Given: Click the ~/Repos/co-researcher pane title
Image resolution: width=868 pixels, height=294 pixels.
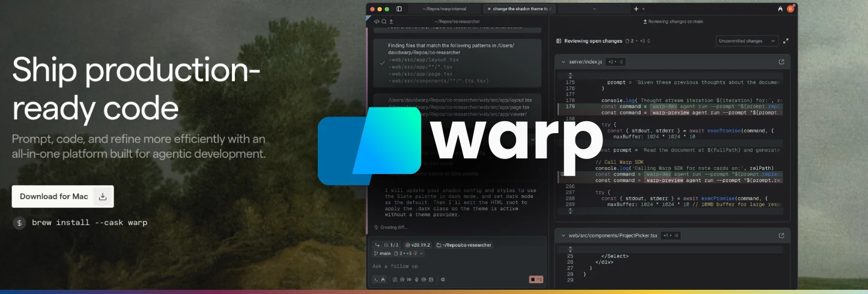Looking at the screenshot, I should tap(458, 22).
